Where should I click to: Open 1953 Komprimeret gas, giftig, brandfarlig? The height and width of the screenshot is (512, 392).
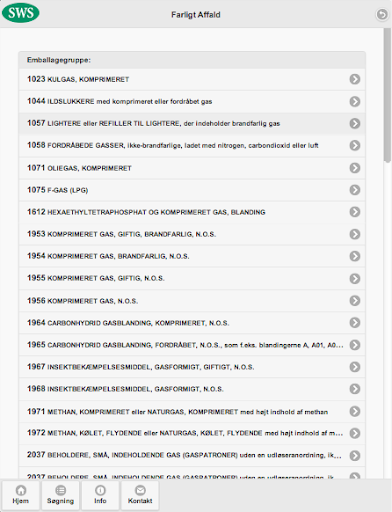(192, 234)
